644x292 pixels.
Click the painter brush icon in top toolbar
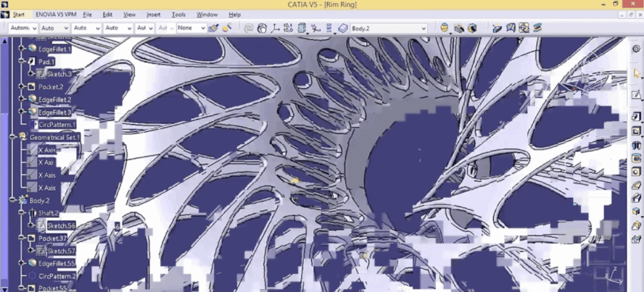click(214, 28)
